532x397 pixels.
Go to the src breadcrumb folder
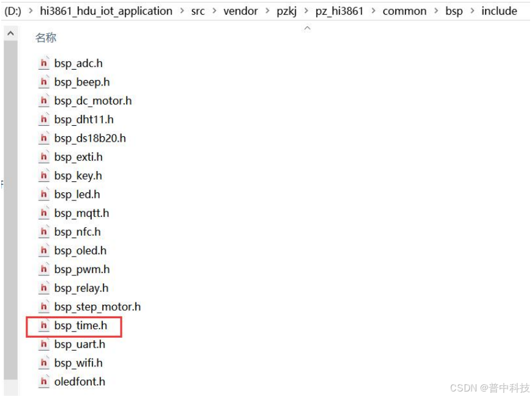pos(198,11)
